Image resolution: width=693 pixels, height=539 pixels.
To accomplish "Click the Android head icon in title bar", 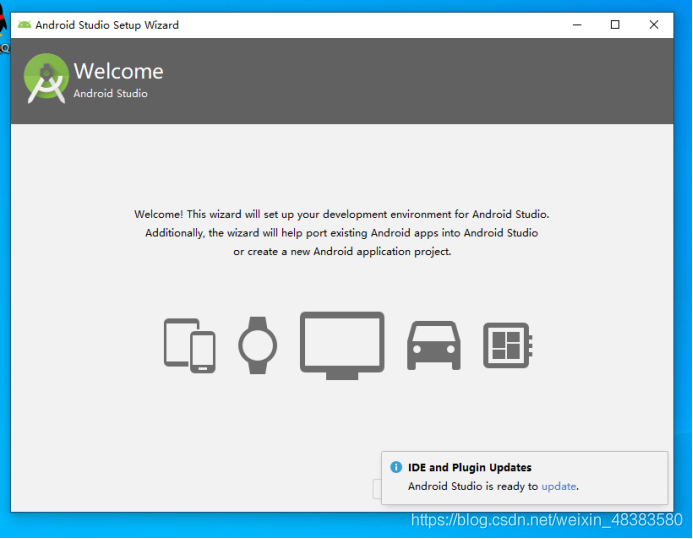I will [24, 25].
